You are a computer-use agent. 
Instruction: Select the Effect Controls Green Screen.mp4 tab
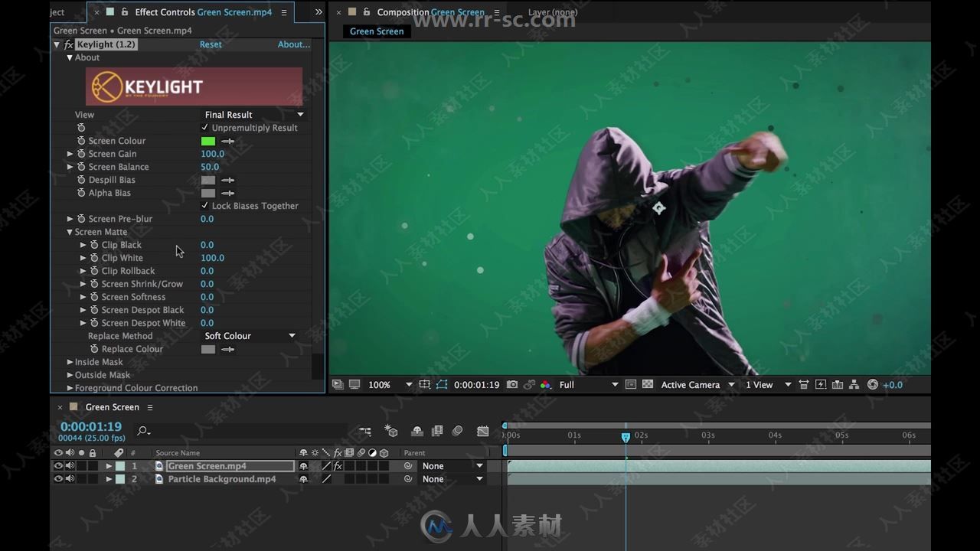[x=203, y=12]
